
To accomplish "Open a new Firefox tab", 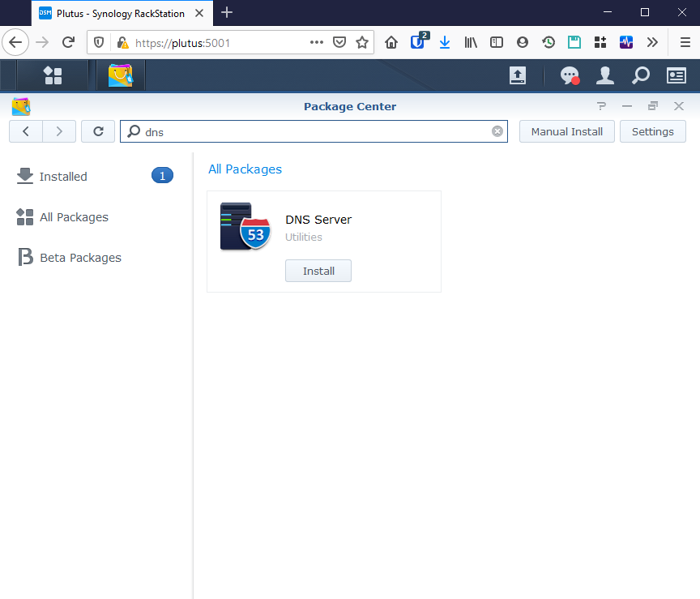I will pyautogui.click(x=227, y=12).
